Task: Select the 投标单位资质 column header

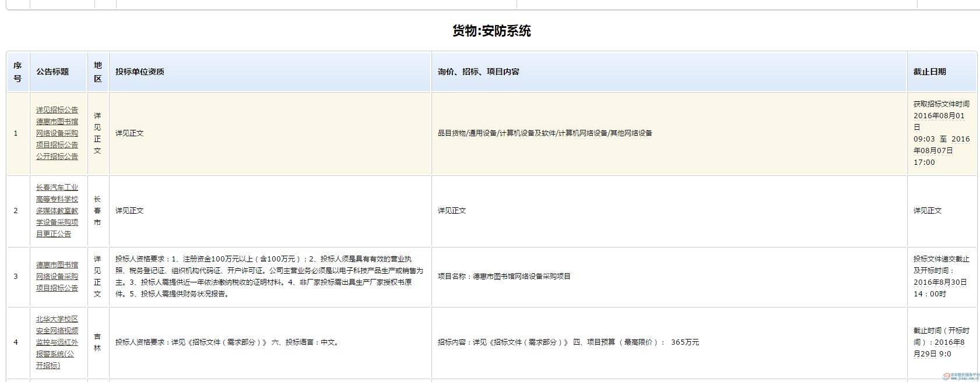Action: (140, 72)
